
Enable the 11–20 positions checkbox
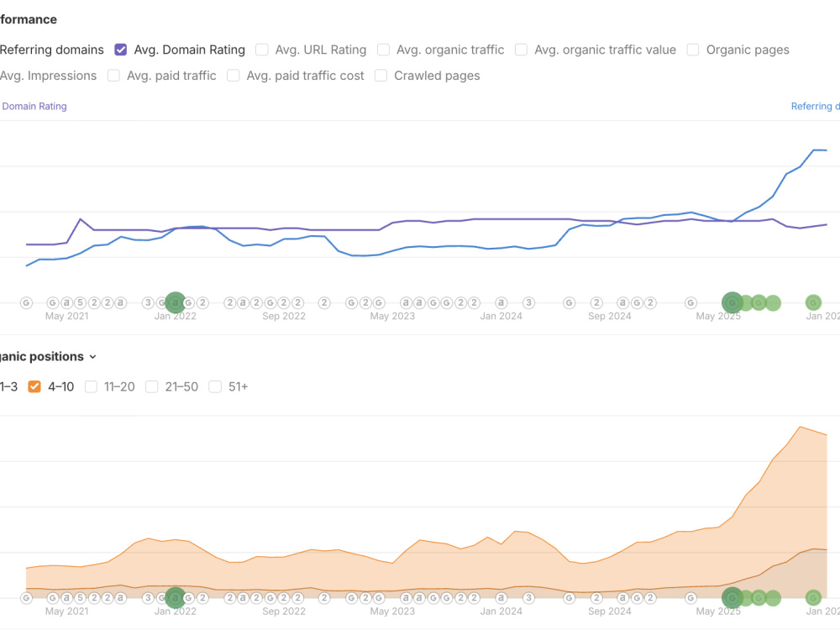(x=91, y=386)
